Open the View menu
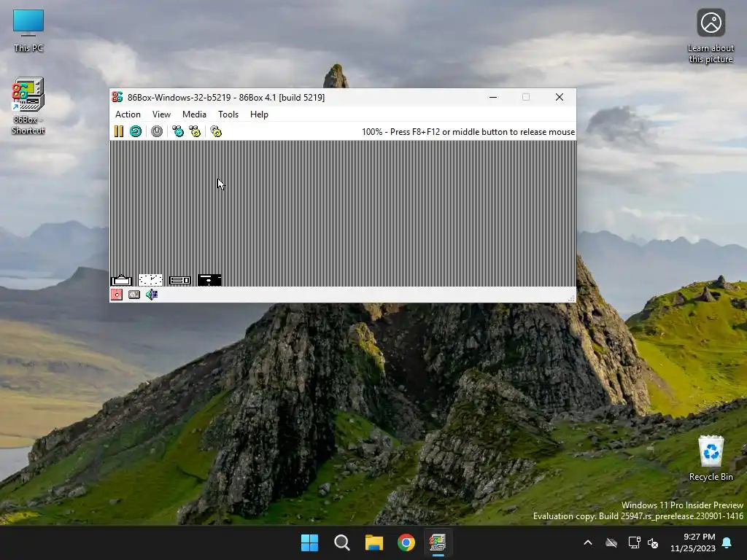 (x=161, y=114)
